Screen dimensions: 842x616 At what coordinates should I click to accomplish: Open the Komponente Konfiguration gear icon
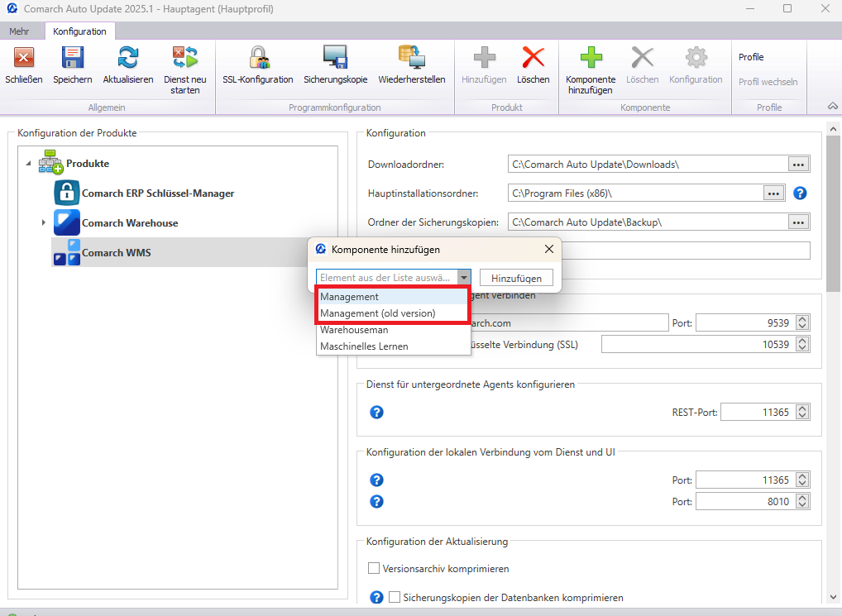(x=696, y=57)
